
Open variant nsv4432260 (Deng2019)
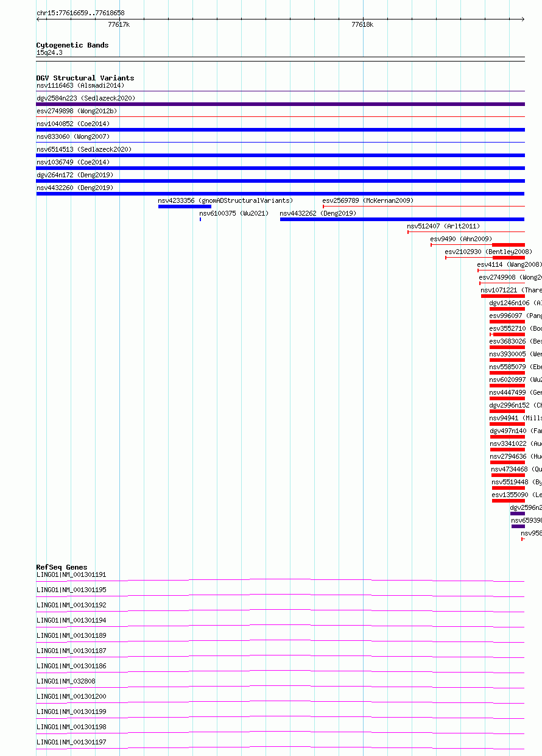point(75,188)
